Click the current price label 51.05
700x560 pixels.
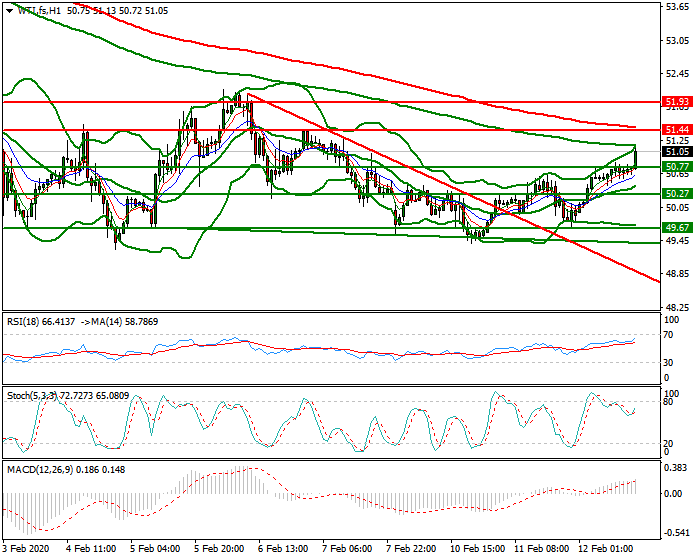coord(677,152)
